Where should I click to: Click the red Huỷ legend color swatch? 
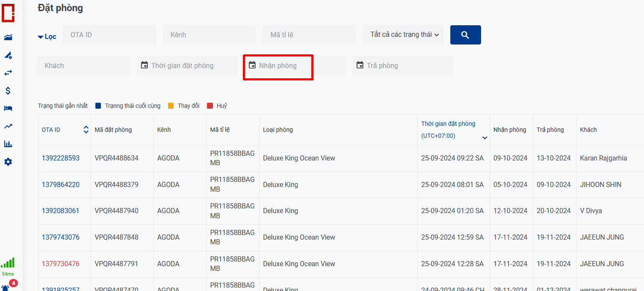pos(210,106)
